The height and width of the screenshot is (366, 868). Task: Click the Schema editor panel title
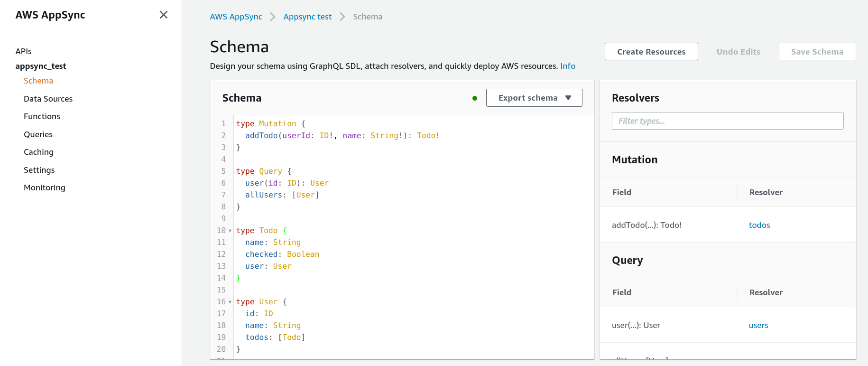tap(242, 98)
